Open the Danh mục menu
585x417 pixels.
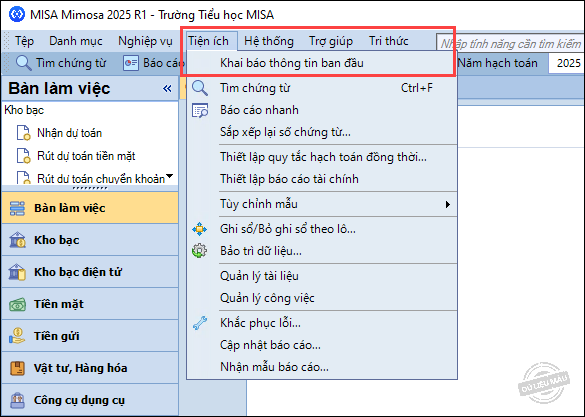click(x=76, y=41)
